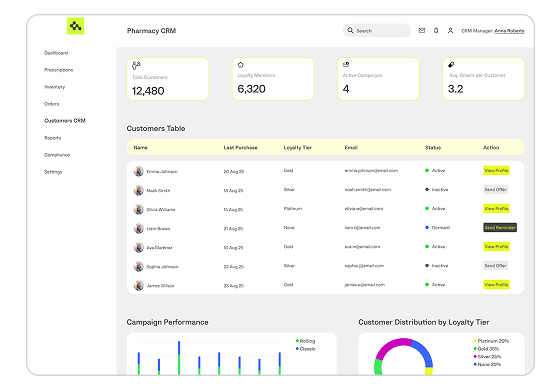Open the mail envelope icon
The height and width of the screenshot is (390, 560).
pos(422,31)
